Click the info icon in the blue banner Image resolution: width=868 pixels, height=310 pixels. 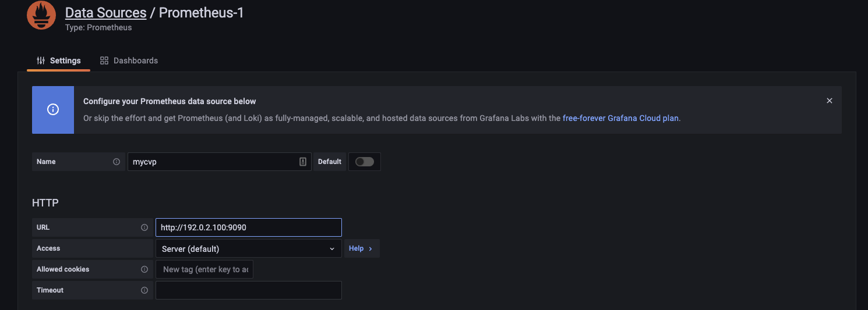point(53,110)
